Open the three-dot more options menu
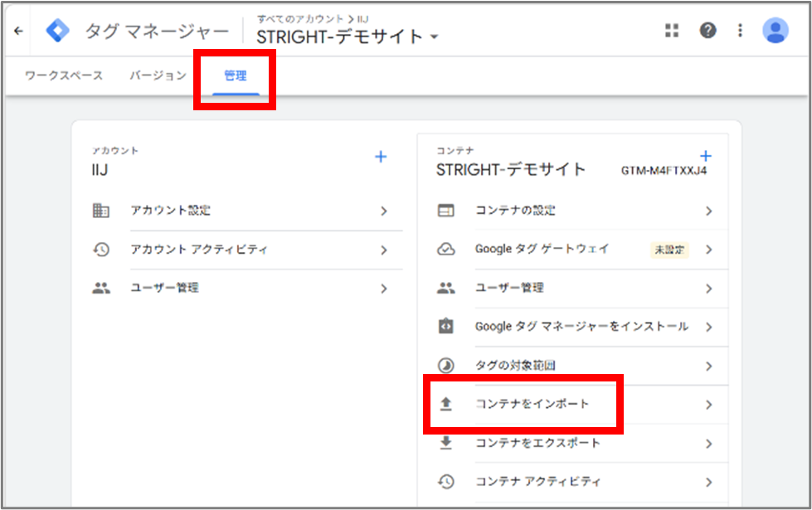This screenshot has width=812, height=510. (x=740, y=31)
